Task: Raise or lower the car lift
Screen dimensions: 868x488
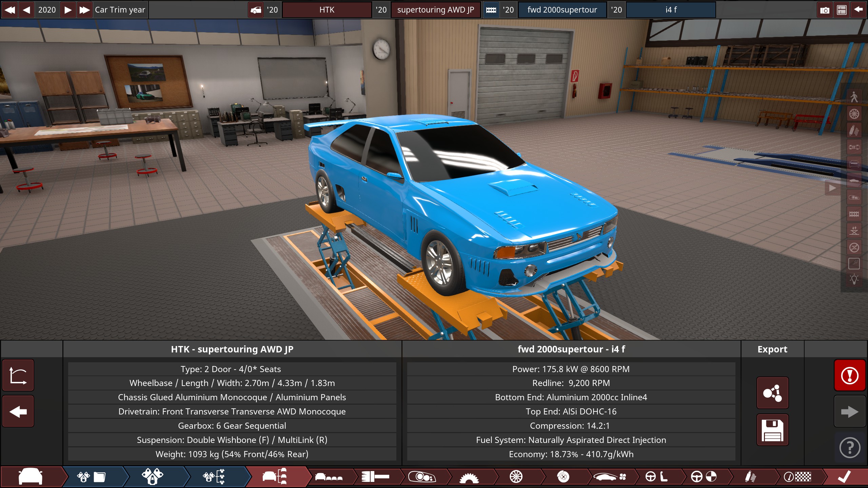Action: [854, 230]
